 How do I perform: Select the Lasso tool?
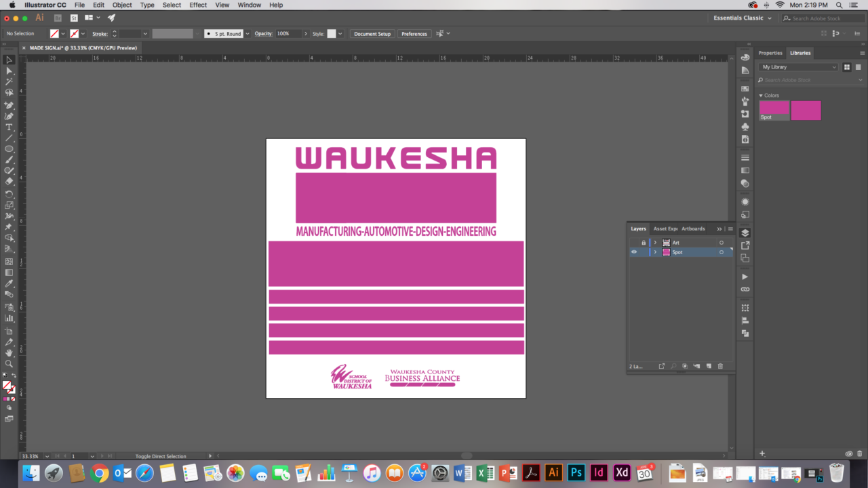coord(9,92)
